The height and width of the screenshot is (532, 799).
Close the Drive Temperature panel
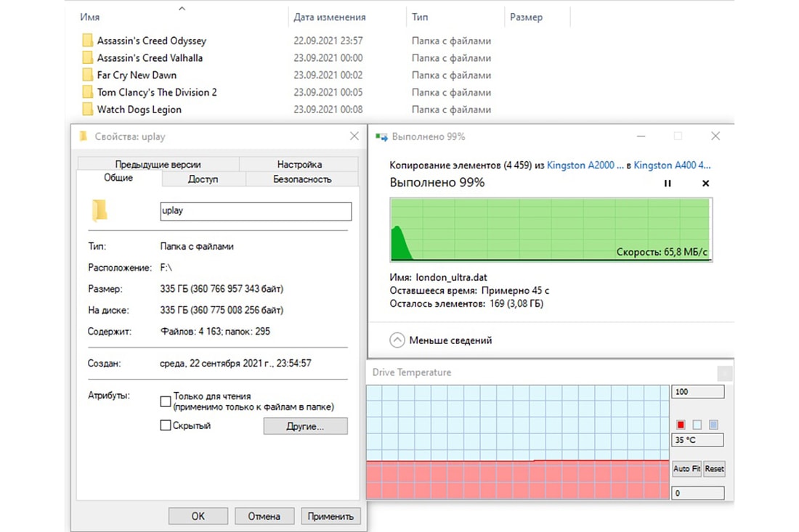(724, 373)
